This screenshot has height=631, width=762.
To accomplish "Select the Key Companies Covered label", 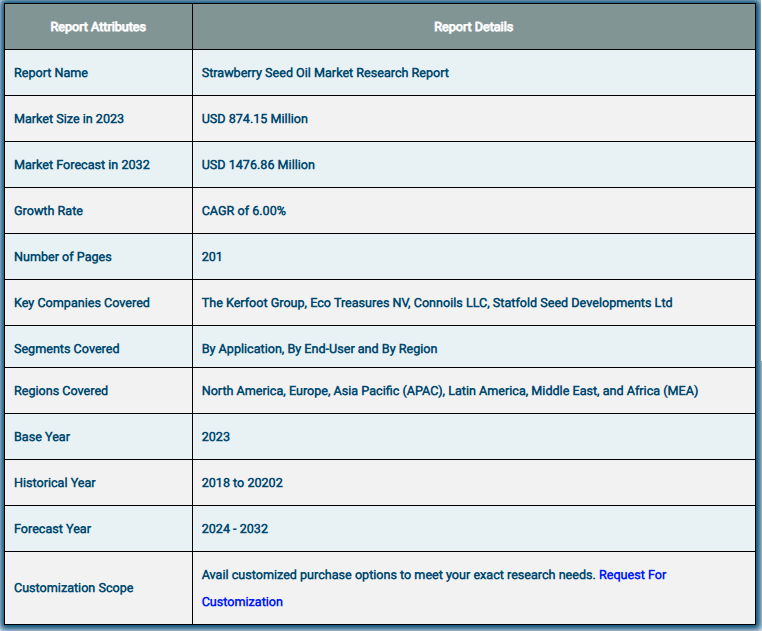I will [x=82, y=303].
